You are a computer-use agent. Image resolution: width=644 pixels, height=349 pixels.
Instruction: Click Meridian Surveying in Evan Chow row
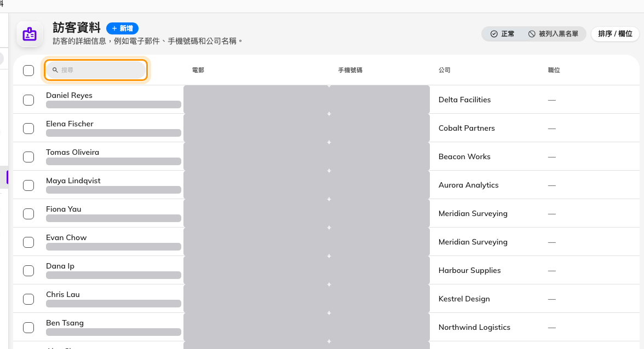pos(473,242)
